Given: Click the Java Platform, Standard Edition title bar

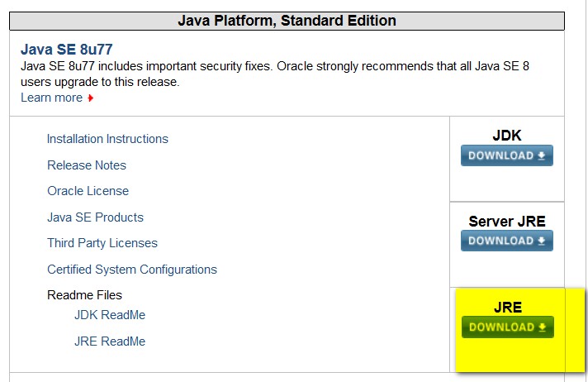Looking at the screenshot, I should 287,21.
